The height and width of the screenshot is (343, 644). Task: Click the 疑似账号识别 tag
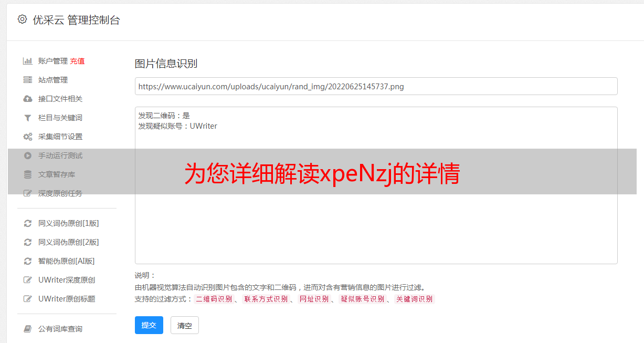(362, 299)
